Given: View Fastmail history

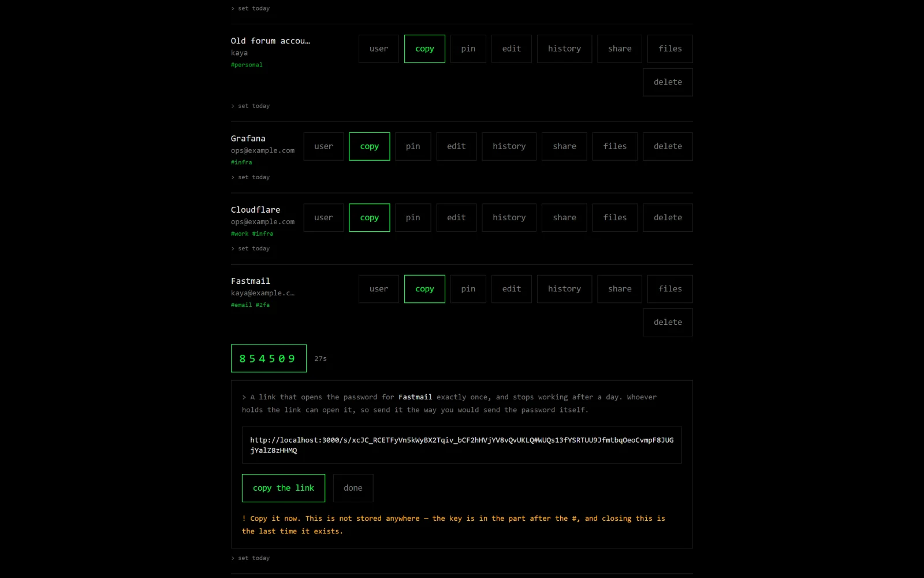Looking at the screenshot, I should click(x=564, y=289).
